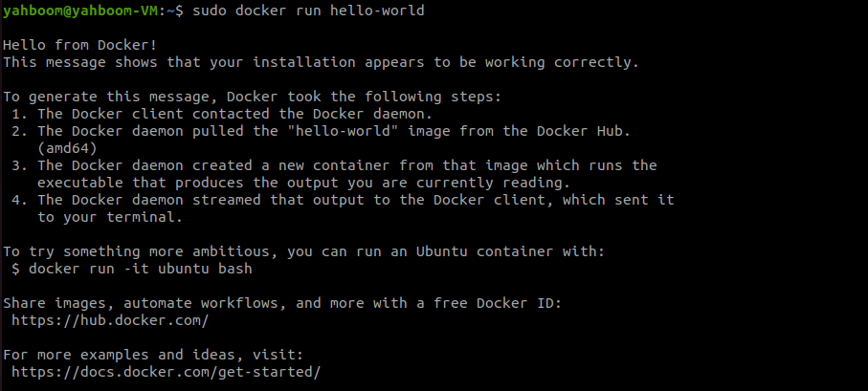The height and width of the screenshot is (391, 868).
Task: Click the 'docker run -it ubuntu bash' command
Action: (140, 270)
